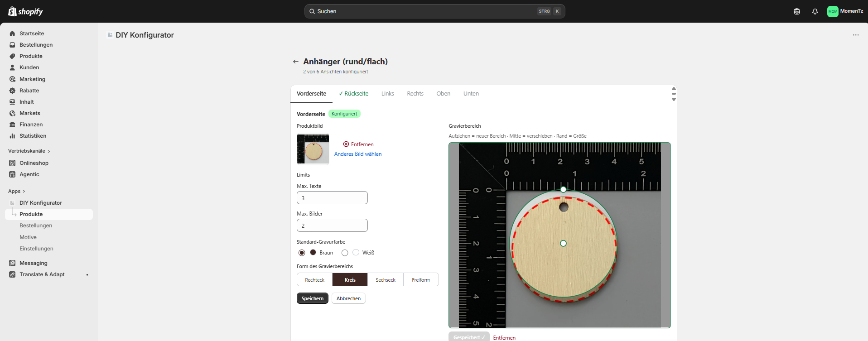Focus the Suchen search field
The image size is (868, 341).
[435, 11]
